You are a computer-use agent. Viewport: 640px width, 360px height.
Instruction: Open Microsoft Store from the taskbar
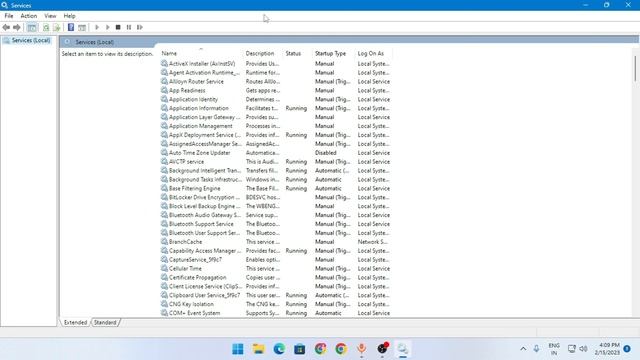point(300,349)
